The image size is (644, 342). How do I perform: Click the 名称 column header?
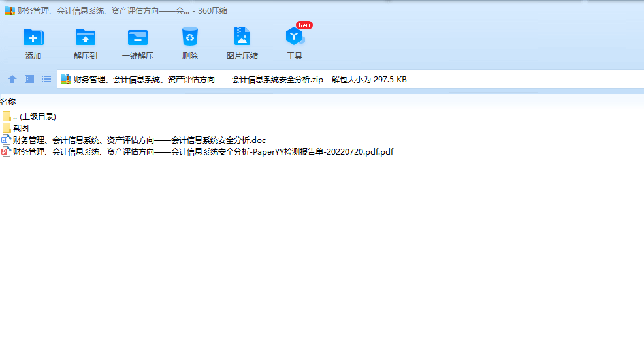click(8, 101)
